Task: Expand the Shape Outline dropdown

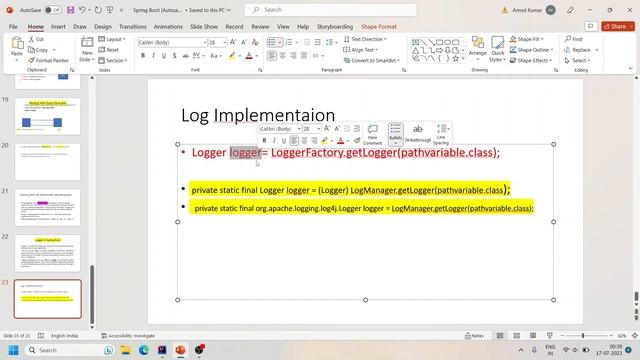Action: tap(532, 50)
